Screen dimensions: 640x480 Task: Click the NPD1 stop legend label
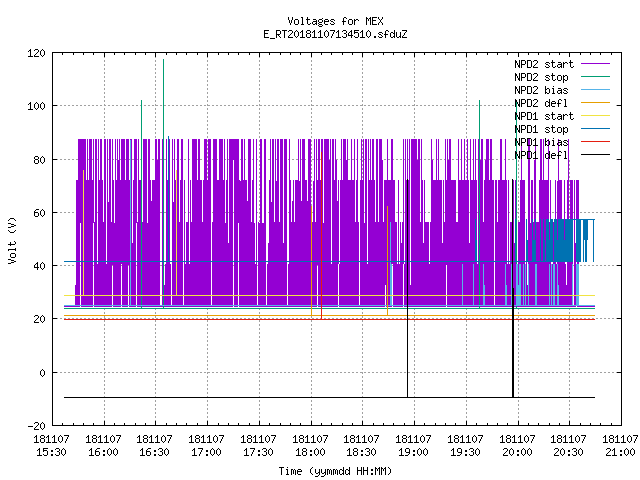pos(541,129)
